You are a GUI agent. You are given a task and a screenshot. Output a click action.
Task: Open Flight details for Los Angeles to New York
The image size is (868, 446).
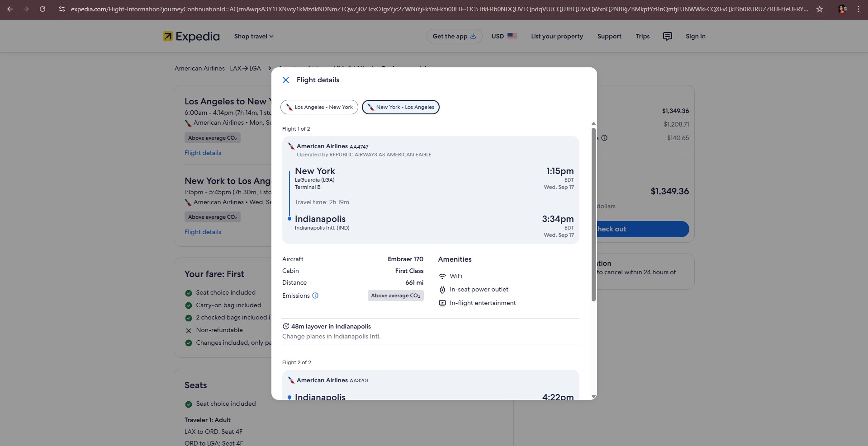pyautogui.click(x=203, y=153)
